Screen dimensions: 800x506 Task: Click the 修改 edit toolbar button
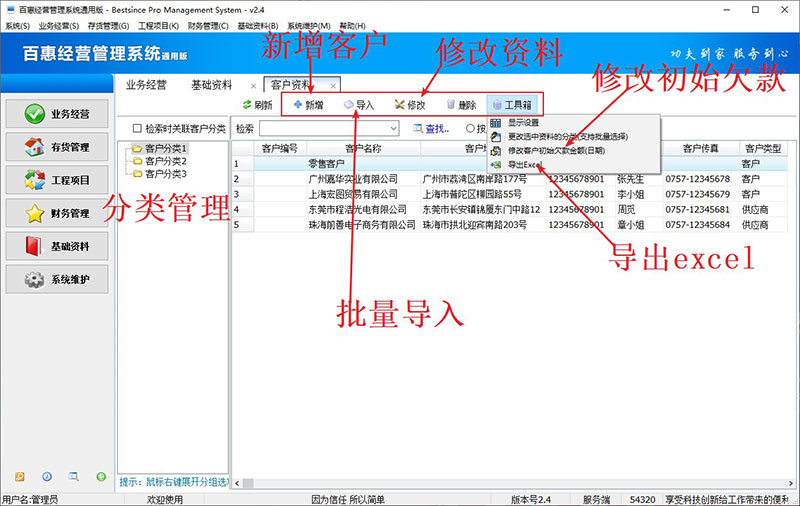coord(410,105)
